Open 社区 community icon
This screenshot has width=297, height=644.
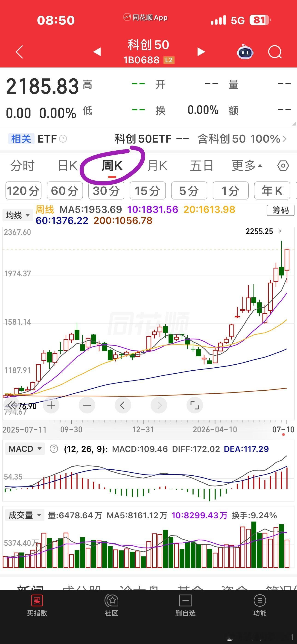[x=111, y=600]
